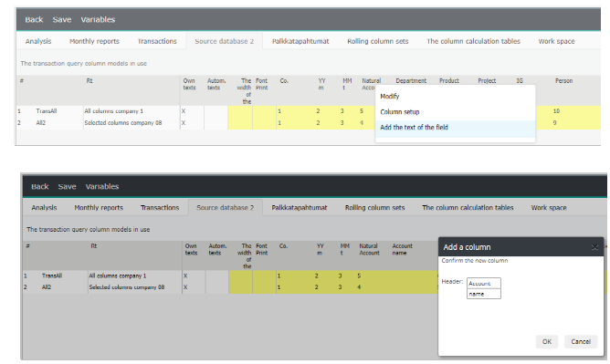Cancel the Add a column dialog
Screen dimensions: 610x364
(581, 341)
